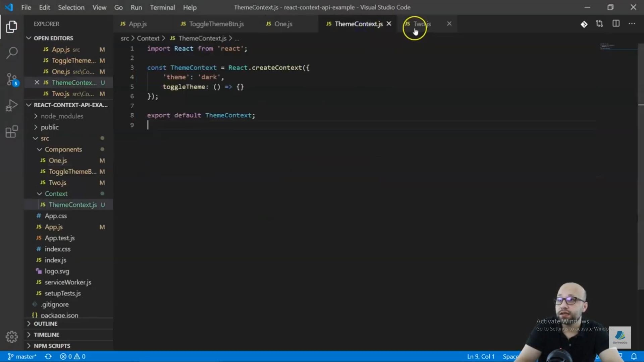644x362 pixels.
Task: Open serviceWorker.js in the file tree
Action: pos(68,282)
